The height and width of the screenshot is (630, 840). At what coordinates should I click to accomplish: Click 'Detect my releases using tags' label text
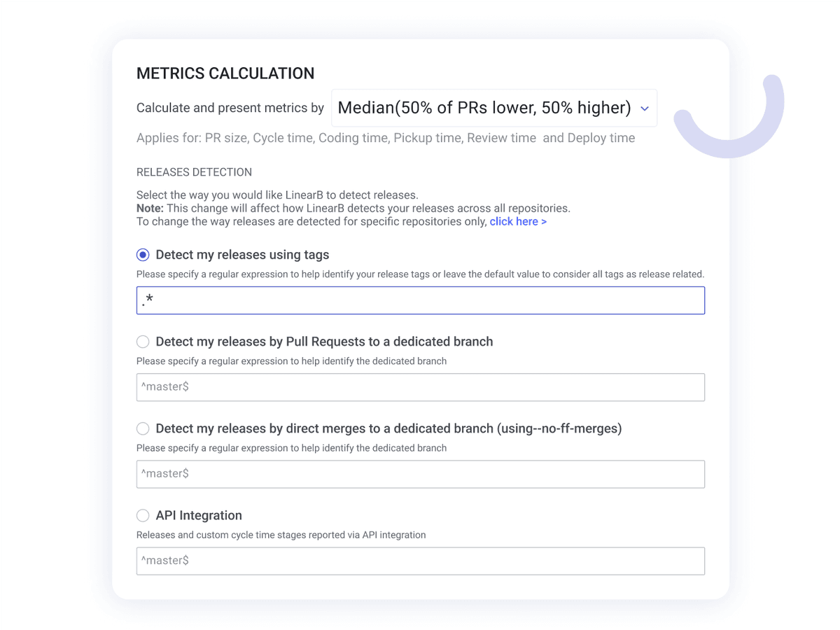(x=241, y=255)
